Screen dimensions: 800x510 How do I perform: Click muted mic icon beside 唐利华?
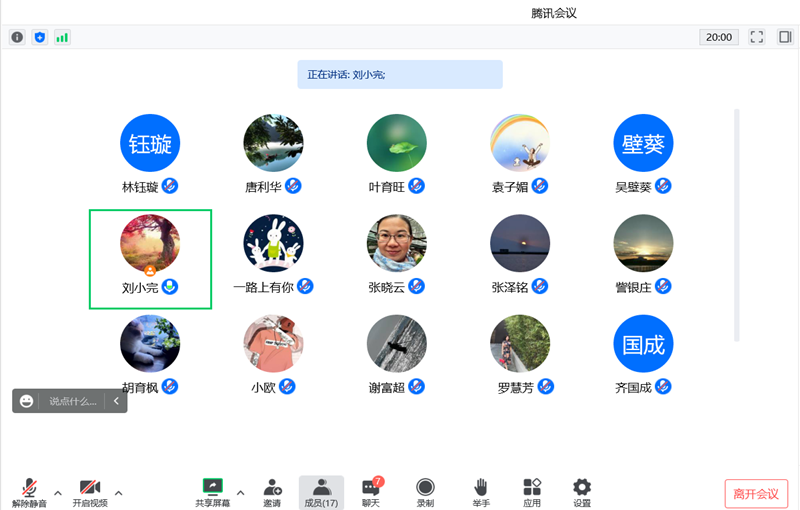coord(293,186)
